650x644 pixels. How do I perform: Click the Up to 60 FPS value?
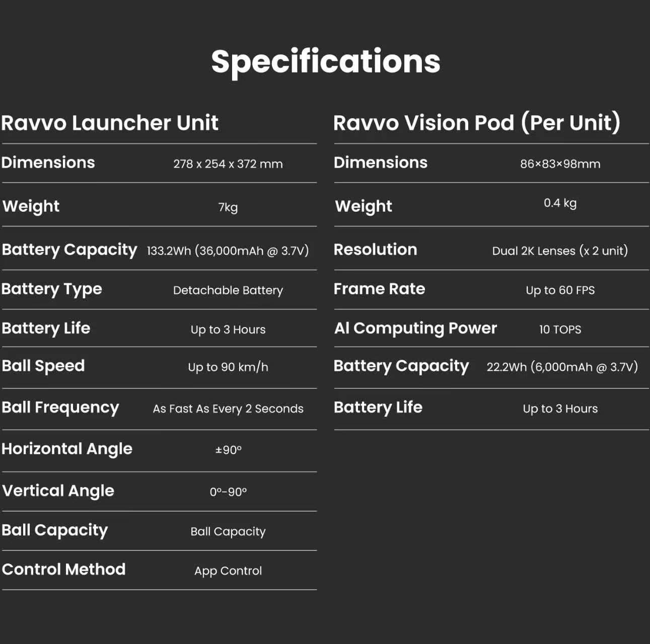coord(560,290)
